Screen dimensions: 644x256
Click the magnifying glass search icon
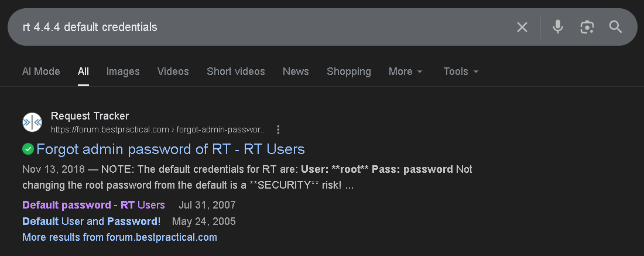[x=615, y=27]
